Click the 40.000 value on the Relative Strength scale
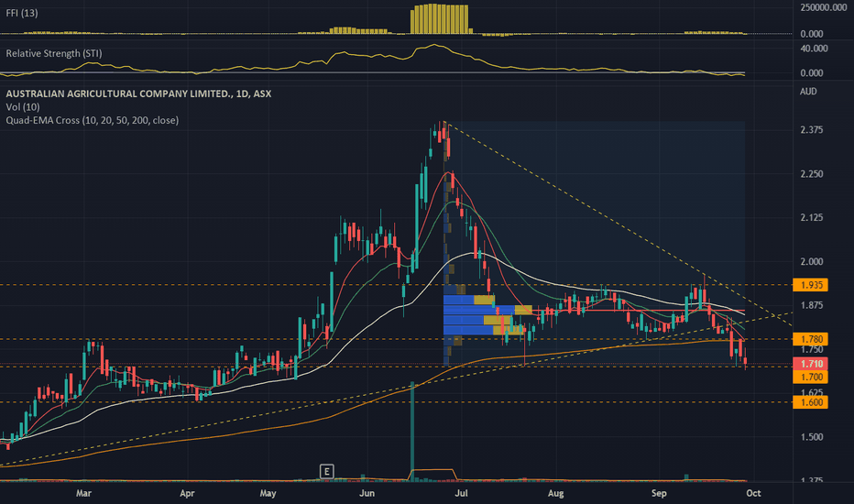The width and height of the screenshot is (854, 504). point(815,49)
